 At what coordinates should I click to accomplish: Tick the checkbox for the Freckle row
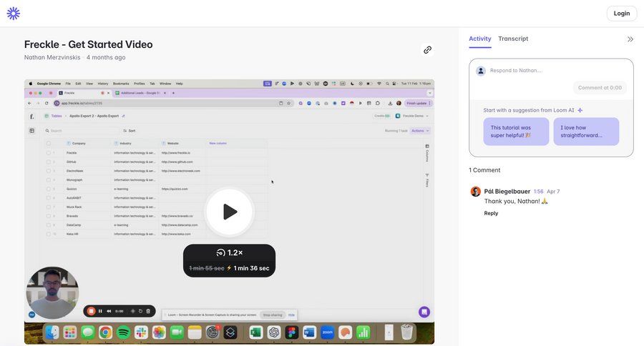(x=49, y=153)
